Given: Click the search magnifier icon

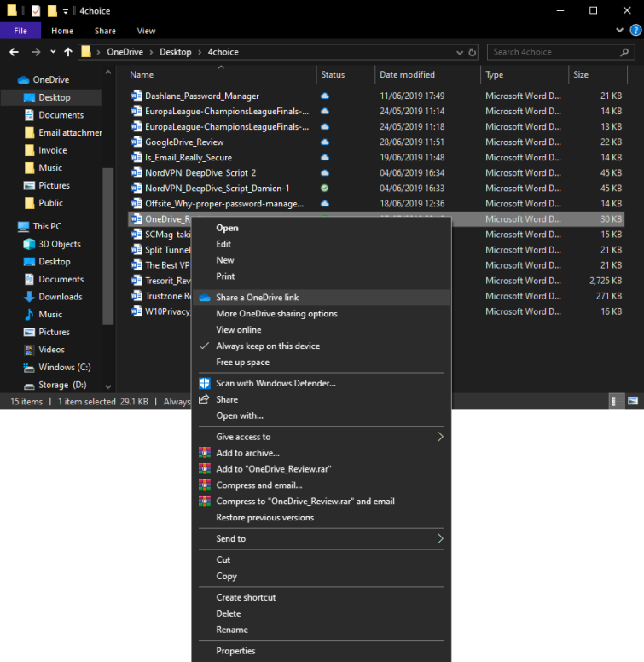Looking at the screenshot, I should 624,52.
